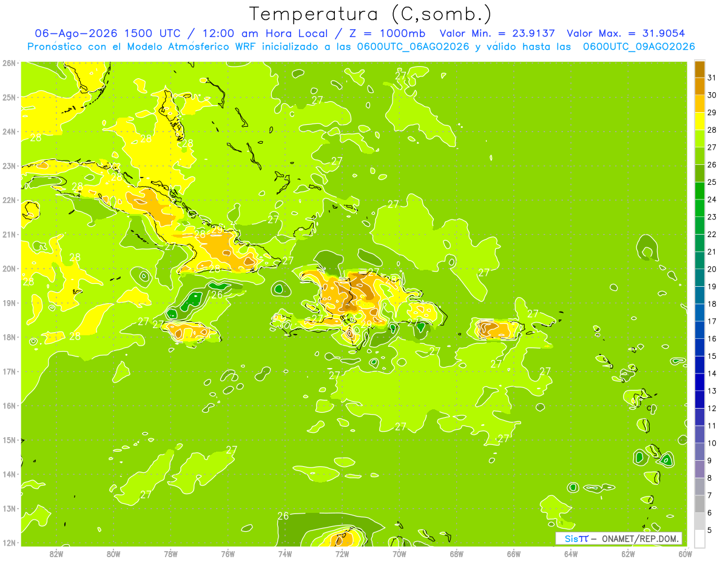Screen dimensions: 728x562
Task: Click the "68W" longitude label
Action: 457,554
